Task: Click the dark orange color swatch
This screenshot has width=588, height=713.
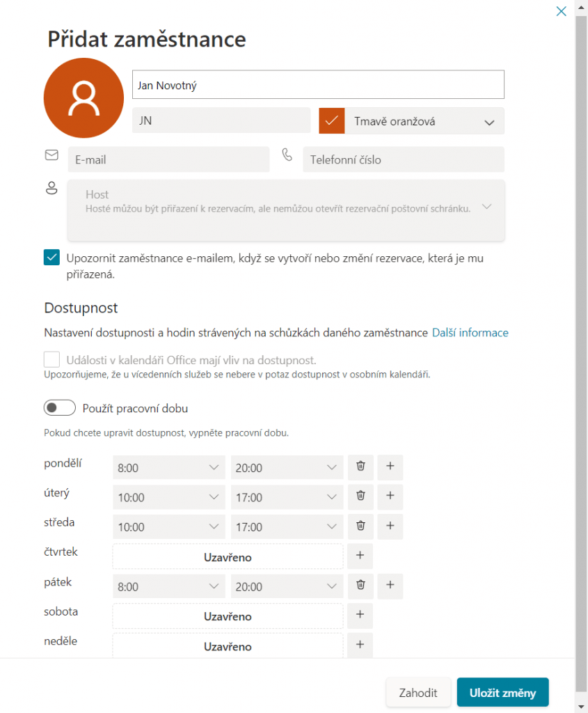Action: point(332,121)
